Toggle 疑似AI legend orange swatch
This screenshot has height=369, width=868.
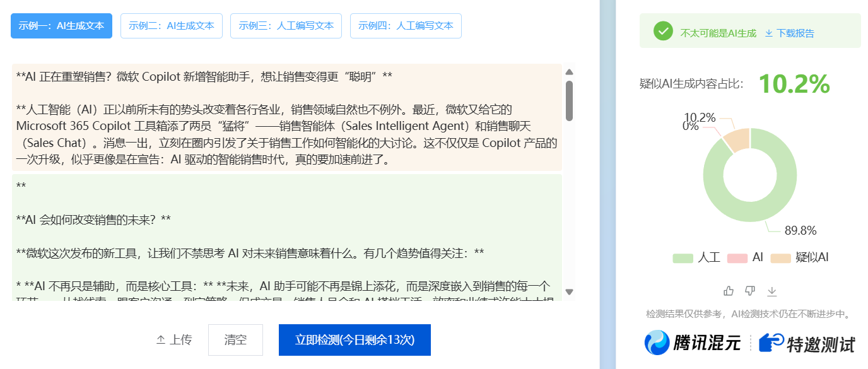(x=781, y=258)
